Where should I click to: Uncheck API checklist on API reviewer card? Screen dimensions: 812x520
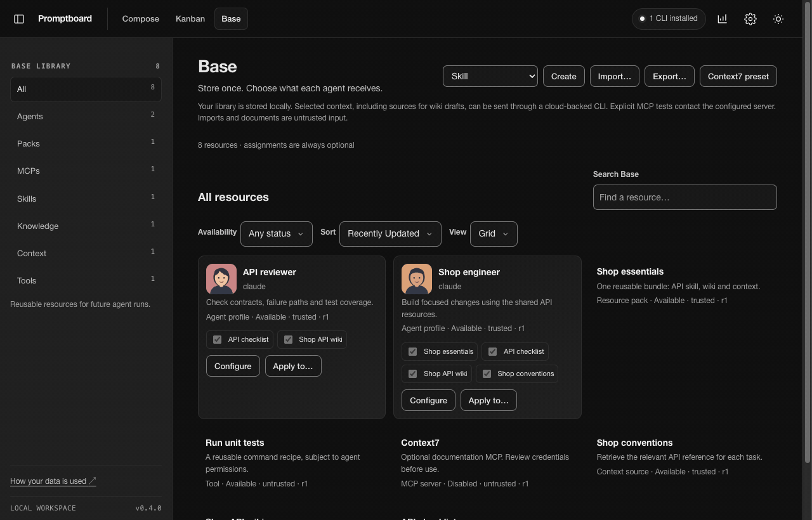click(x=218, y=340)
